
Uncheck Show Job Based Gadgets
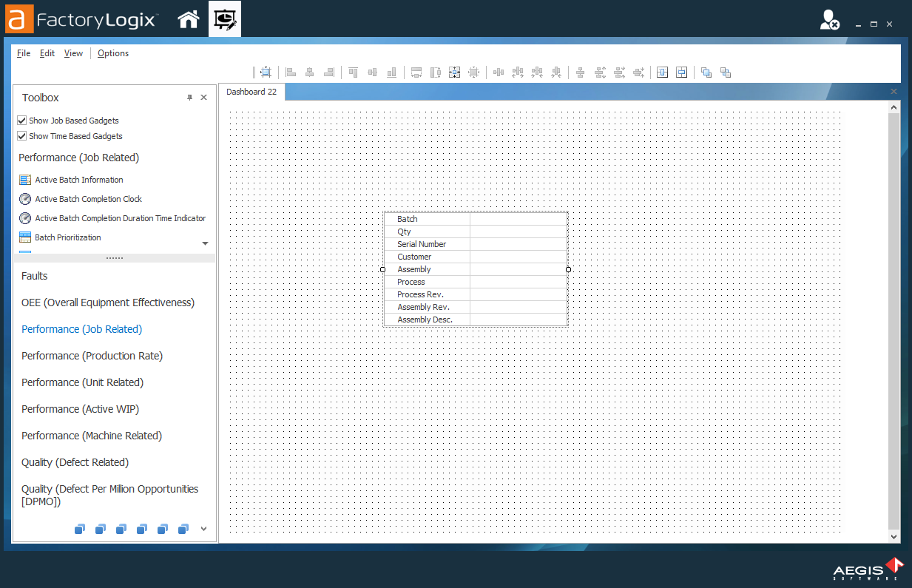point(22,120)
